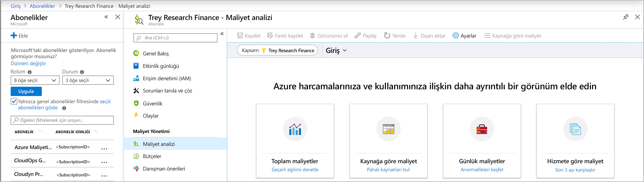Toggle the Yalnızca genel abonelikler checkbox
The width and height of the screenshot is (644, 182).
(14, 101)
